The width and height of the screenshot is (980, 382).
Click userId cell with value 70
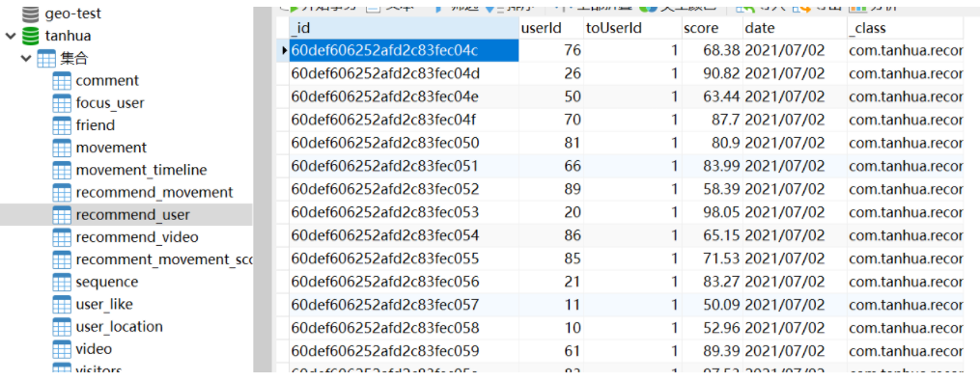(551, 120)
